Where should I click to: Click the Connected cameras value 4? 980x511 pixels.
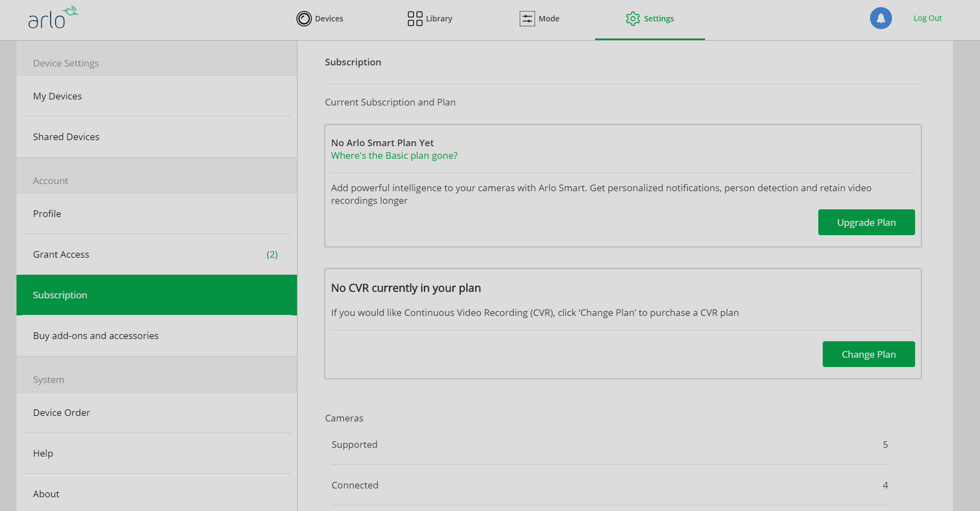885,485
